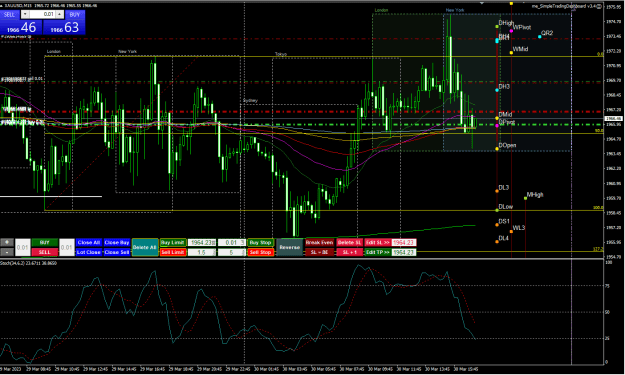Click Close Sell button
The width and height of the screenshot is (625, 375).
117,252
